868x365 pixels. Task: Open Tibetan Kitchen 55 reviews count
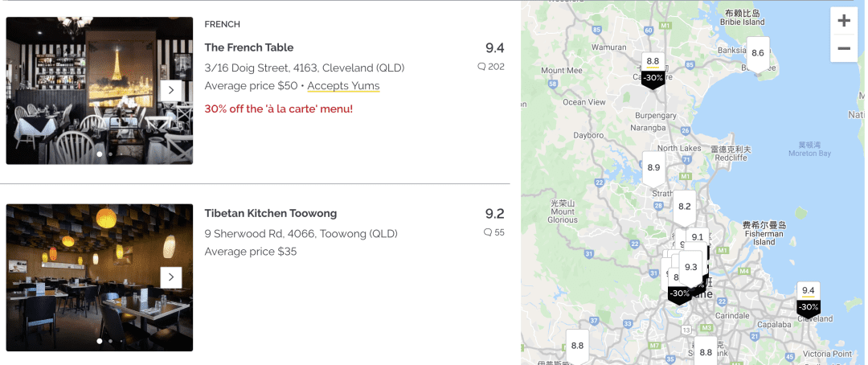(x=494, y=232)
